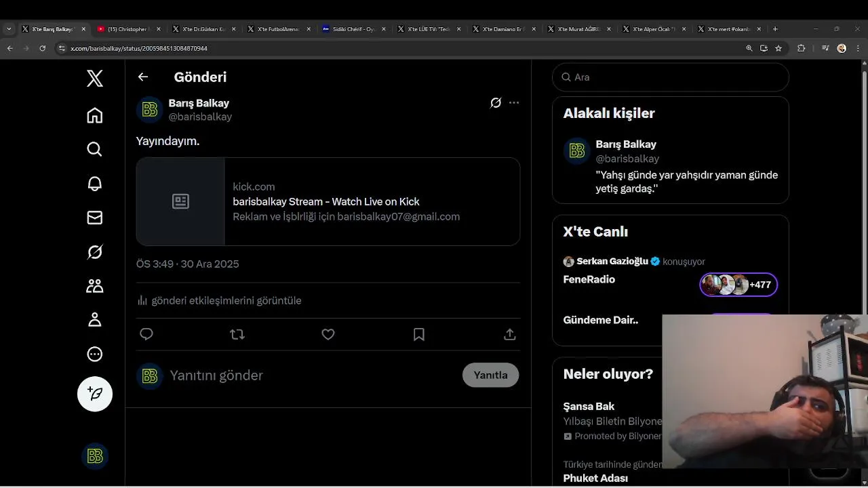Switch to X'te Alper Öcal tab
The image size is (868, 488).
point(654,29)
